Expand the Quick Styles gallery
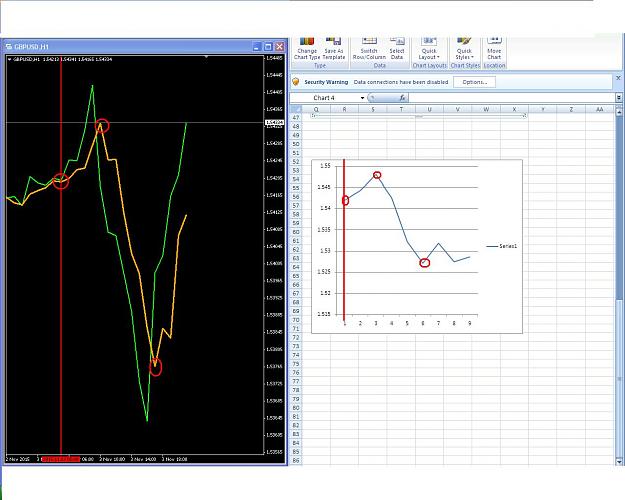This screenshot has width=625, height=500. coord(464,48)
